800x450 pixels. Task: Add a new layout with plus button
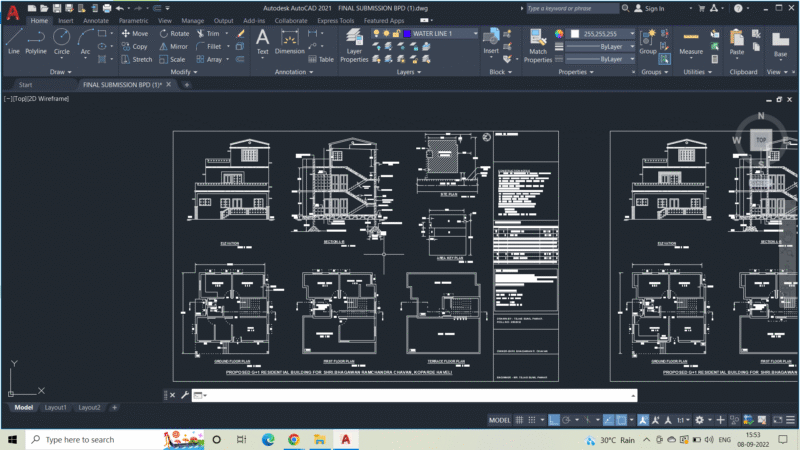pyautogui.click(x=114, y=407)
